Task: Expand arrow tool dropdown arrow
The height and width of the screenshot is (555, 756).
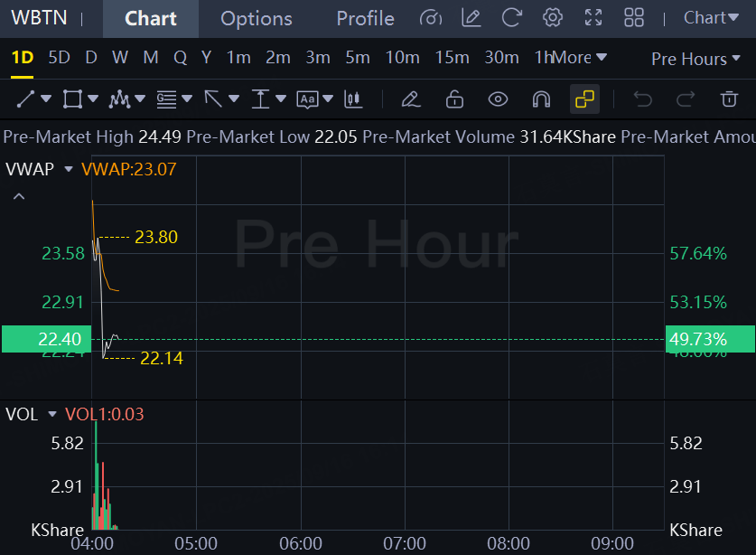Action: coord(234,99)
